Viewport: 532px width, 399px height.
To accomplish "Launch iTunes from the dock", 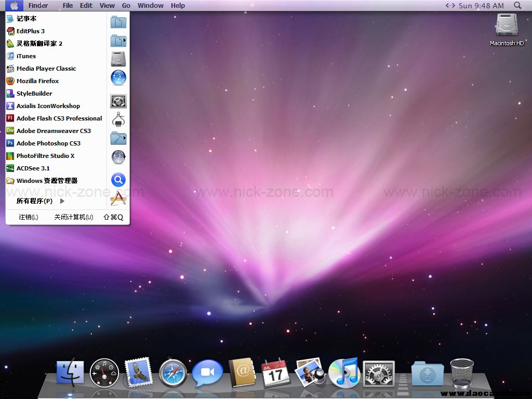I will (x=344, y=373).
